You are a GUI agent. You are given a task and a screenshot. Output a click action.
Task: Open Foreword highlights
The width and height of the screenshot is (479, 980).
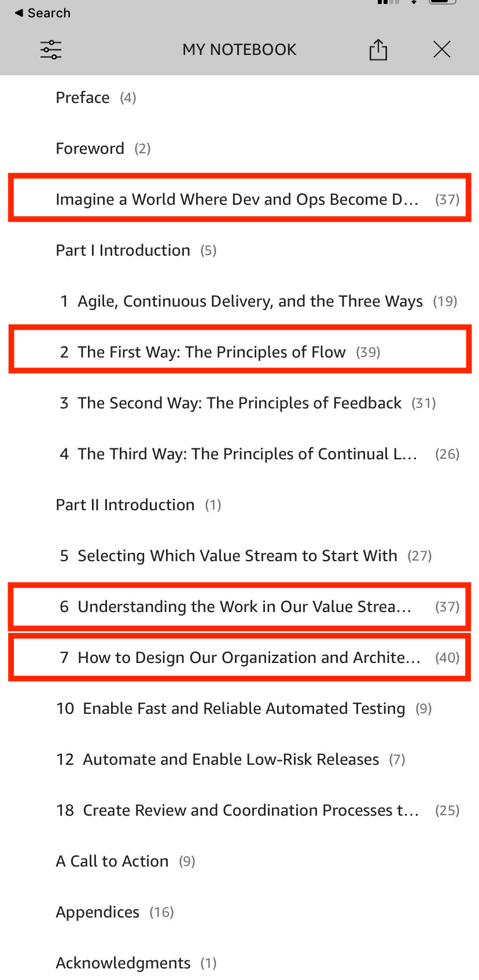pyautogui.click(x=90, y=149)
